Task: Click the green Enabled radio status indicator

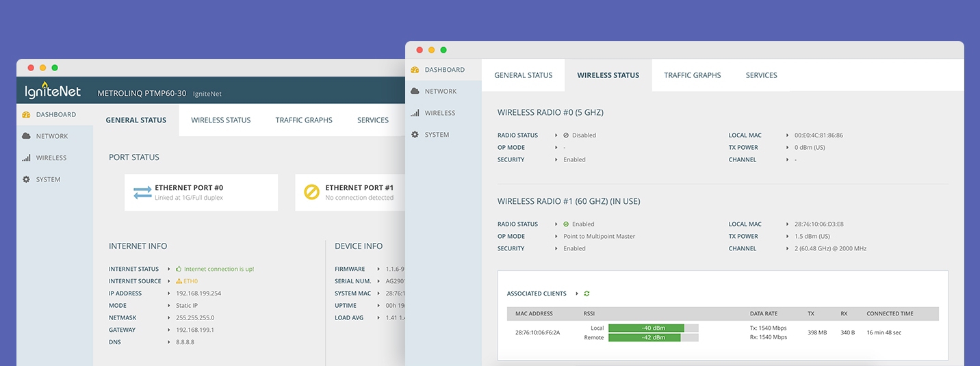Action: click(x=566, y=224)
